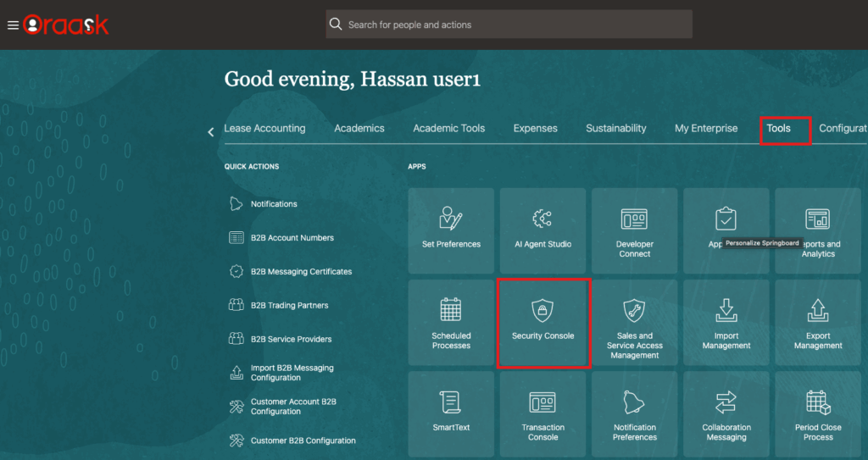Click the Import B2B Messaging Configuration icon
The image size is (868, 460).
tap(236, 373)
